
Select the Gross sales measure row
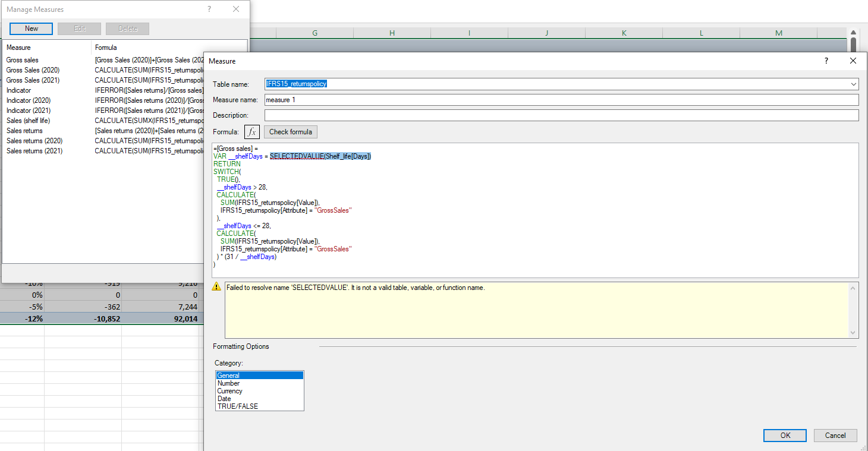coord(103,60)
